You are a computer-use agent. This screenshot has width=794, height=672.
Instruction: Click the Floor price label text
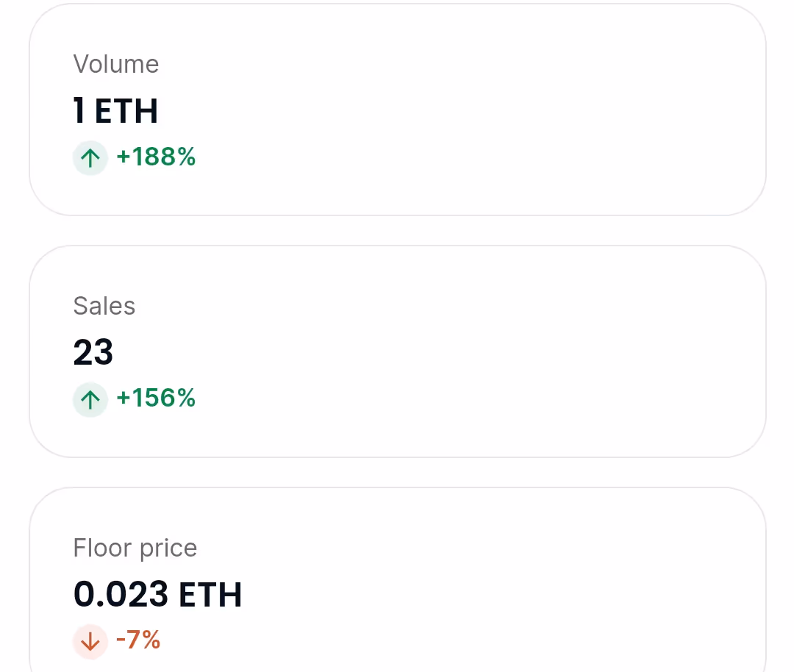coord(135,548)
